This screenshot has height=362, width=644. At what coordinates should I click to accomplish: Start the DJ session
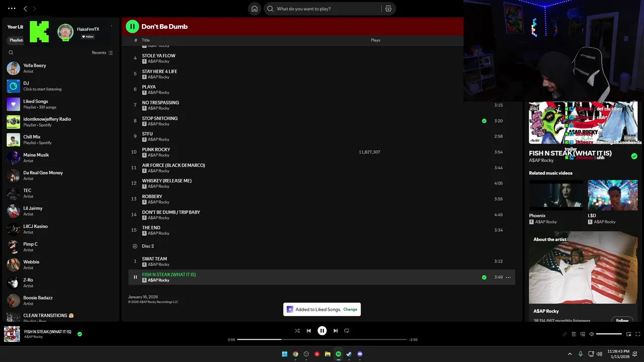pyautogui.click(x=60, y=86)
